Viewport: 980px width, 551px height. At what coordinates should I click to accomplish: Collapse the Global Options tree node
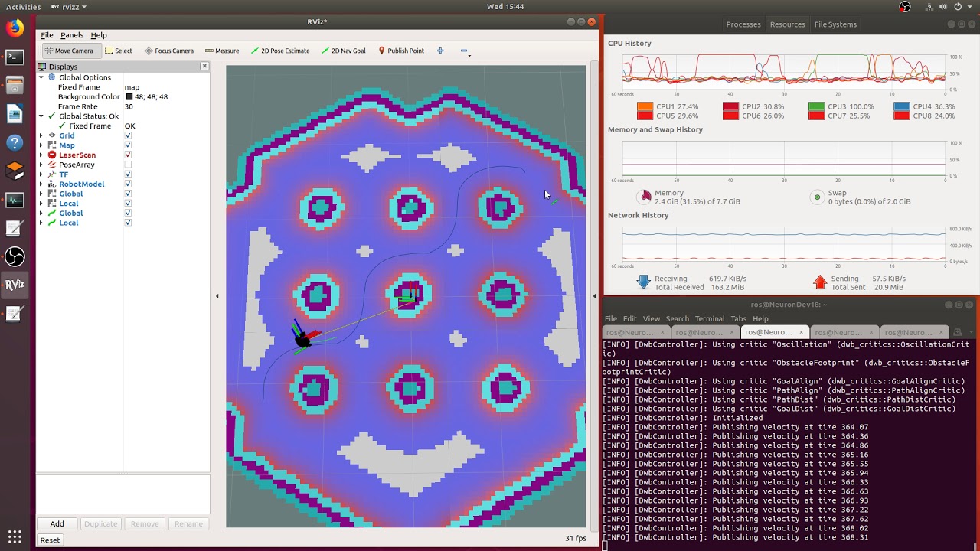coord(41,77)
